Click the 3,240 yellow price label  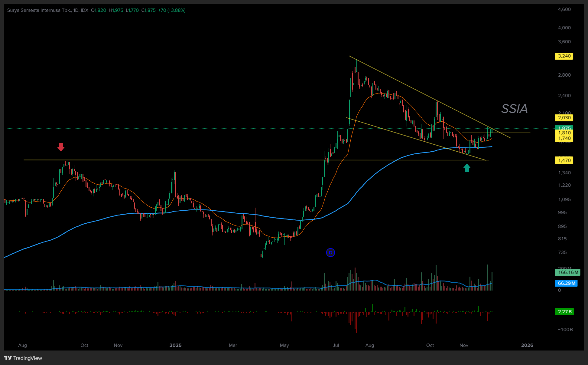(564, 56)
